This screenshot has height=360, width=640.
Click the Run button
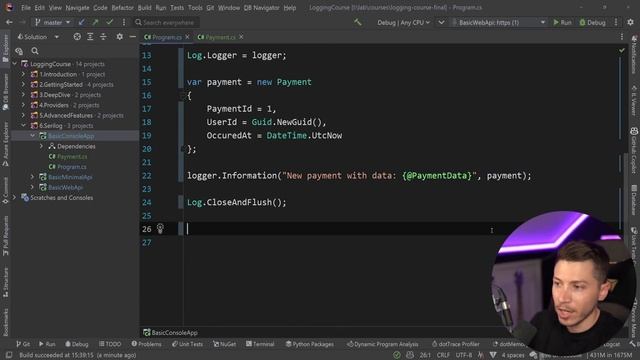(562, 22)
